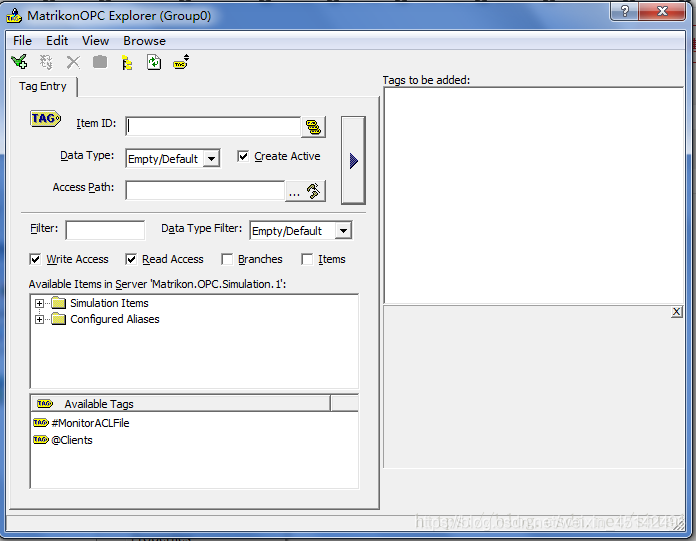Click the blue arrow add-tag button
The height and width of the screenshot is (541, 696).
coord(353,161)
